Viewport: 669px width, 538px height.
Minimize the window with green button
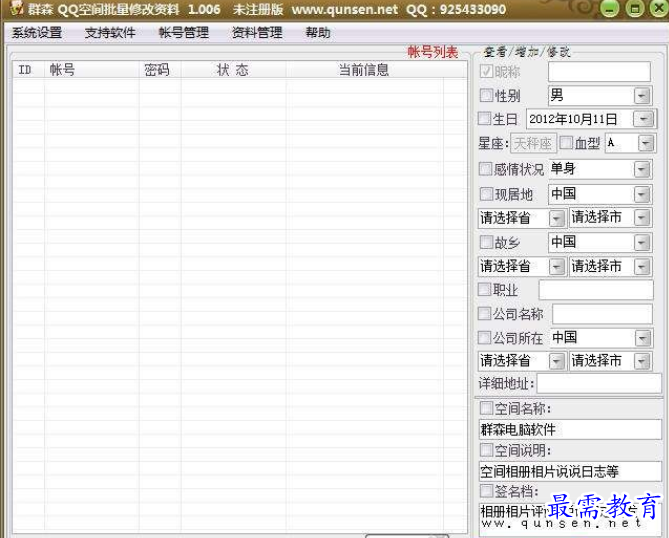pos(609,9)
